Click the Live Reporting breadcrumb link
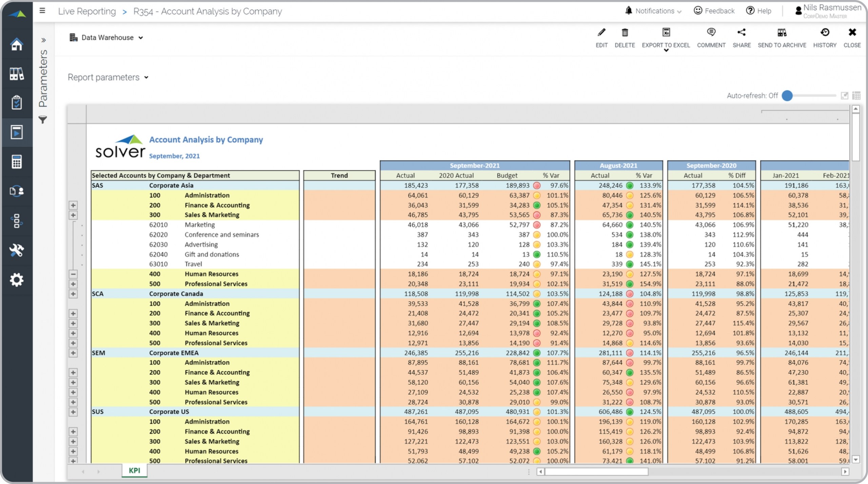 tap(87, 12)
